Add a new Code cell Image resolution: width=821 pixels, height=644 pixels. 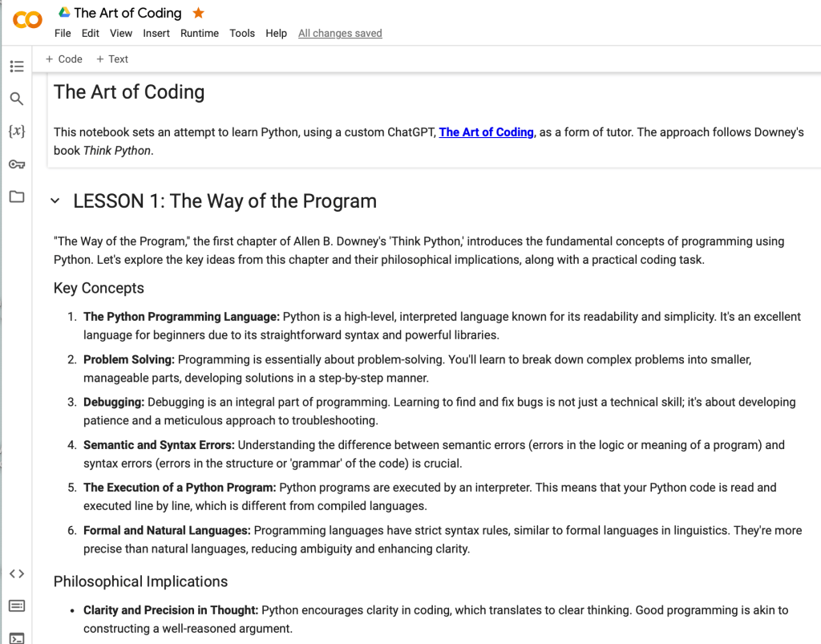pos(64,59)
